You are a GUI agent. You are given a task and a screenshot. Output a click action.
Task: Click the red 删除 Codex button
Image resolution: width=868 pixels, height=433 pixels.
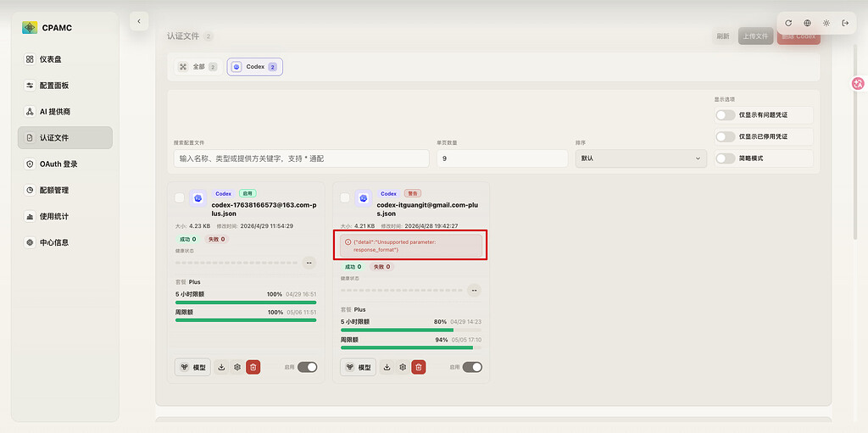coord(798,36)
